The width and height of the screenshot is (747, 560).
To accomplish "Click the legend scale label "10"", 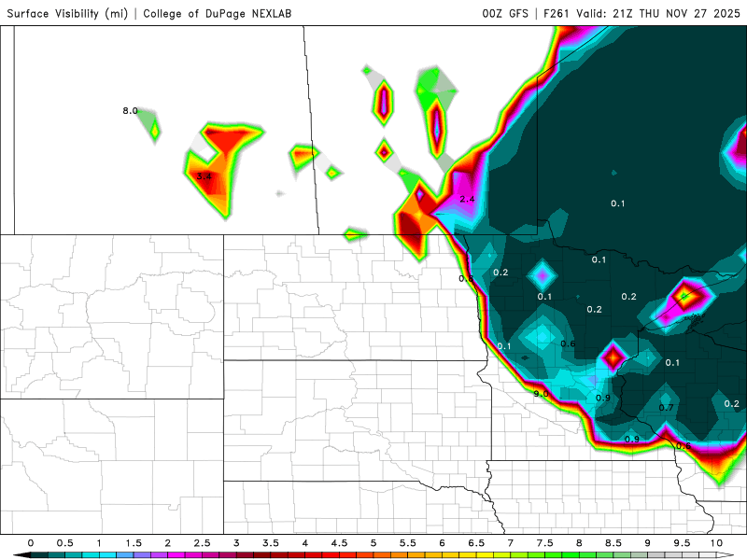I will 716,543.
